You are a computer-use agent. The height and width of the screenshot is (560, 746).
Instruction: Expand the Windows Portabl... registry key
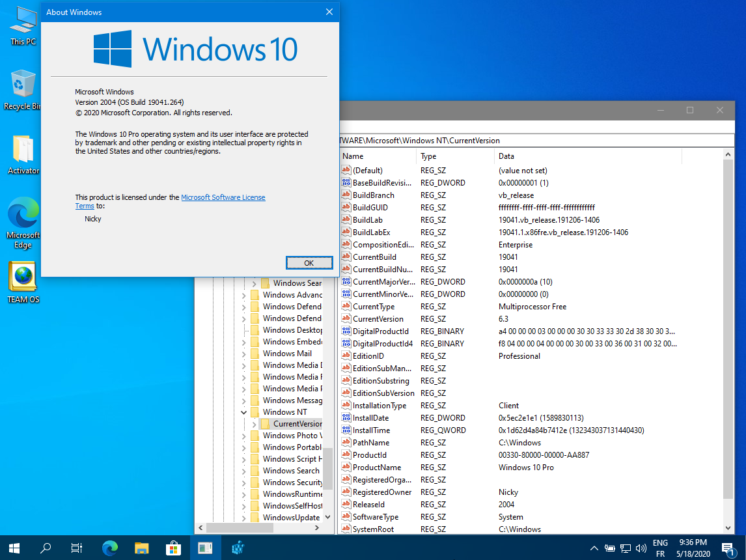tap(243, 448)
